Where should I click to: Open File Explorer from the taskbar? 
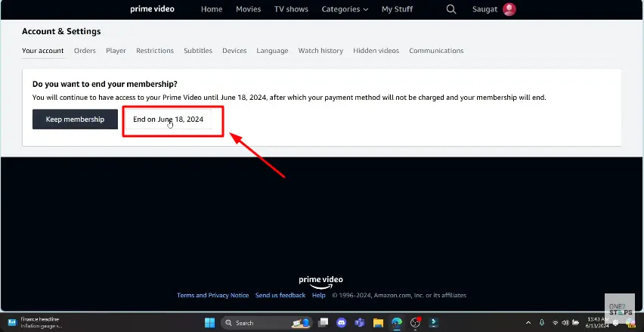pyautogui.click(x=378, y=323)
